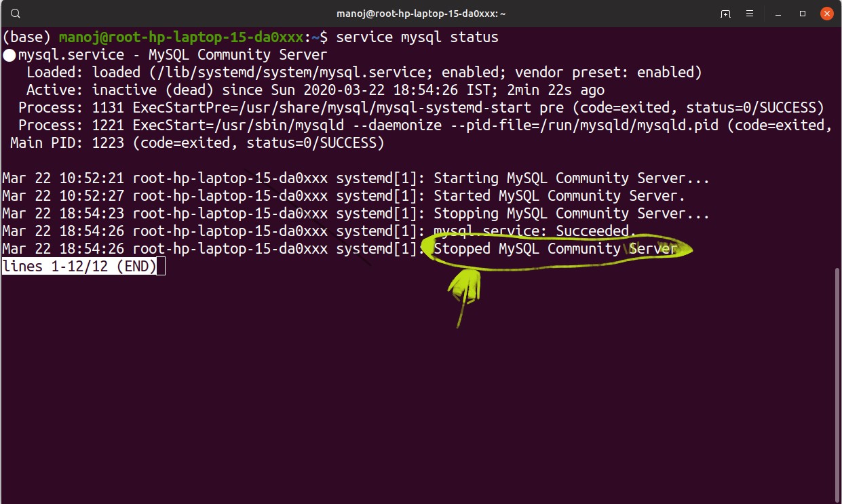Open the hamburger menu of the terminal
842x504 pixels.
[x=750, y=13]
